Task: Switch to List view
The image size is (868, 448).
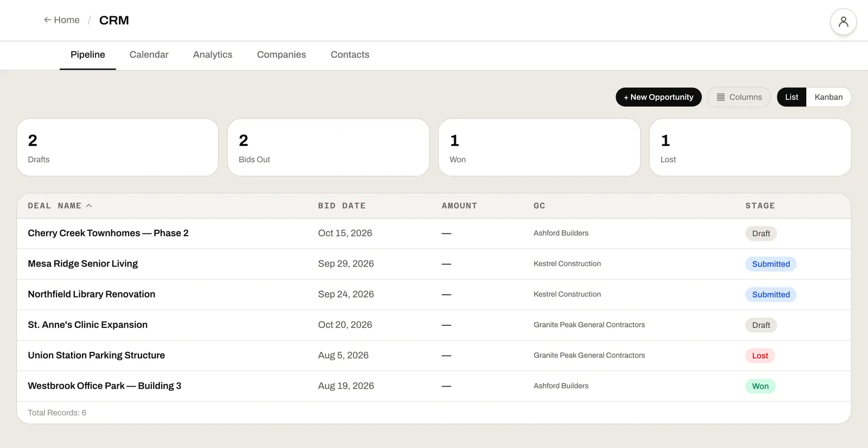Action: (792, 97)
